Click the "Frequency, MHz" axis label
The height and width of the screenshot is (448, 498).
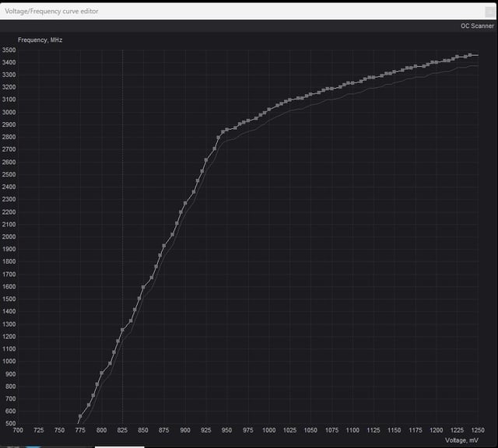click(40, 40)
